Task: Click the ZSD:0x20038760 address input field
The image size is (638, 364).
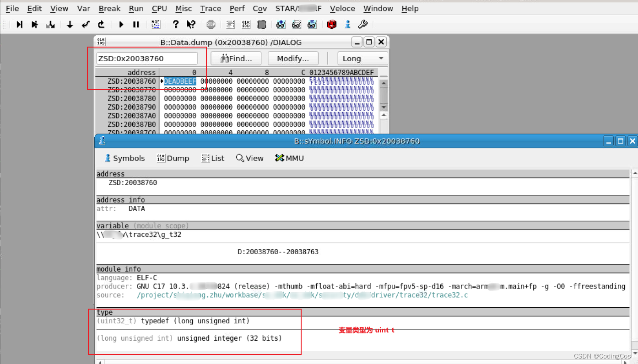Action: [x=147, y=59]
